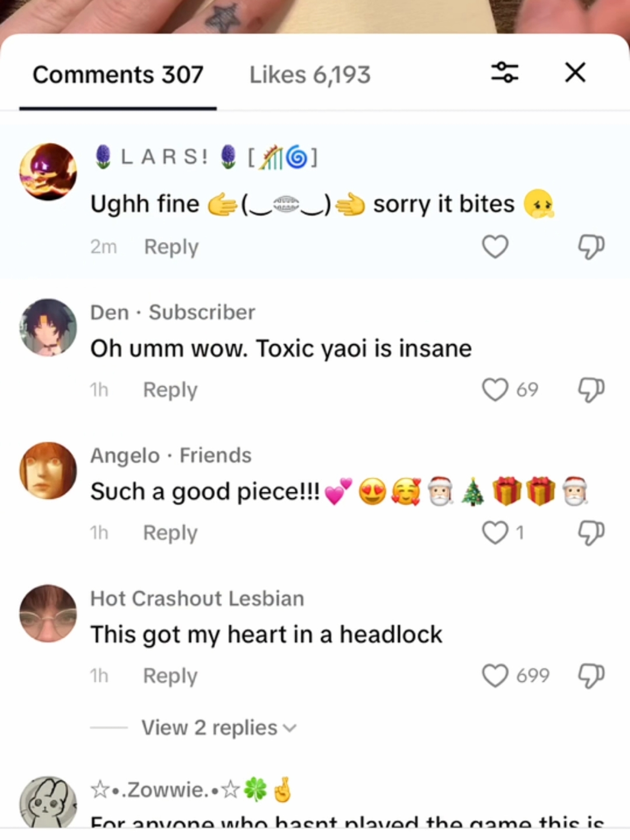This screenshot has width=630, height=840.
Task: Like the LARS! comment with heart
Action: (x=495, y=246)
